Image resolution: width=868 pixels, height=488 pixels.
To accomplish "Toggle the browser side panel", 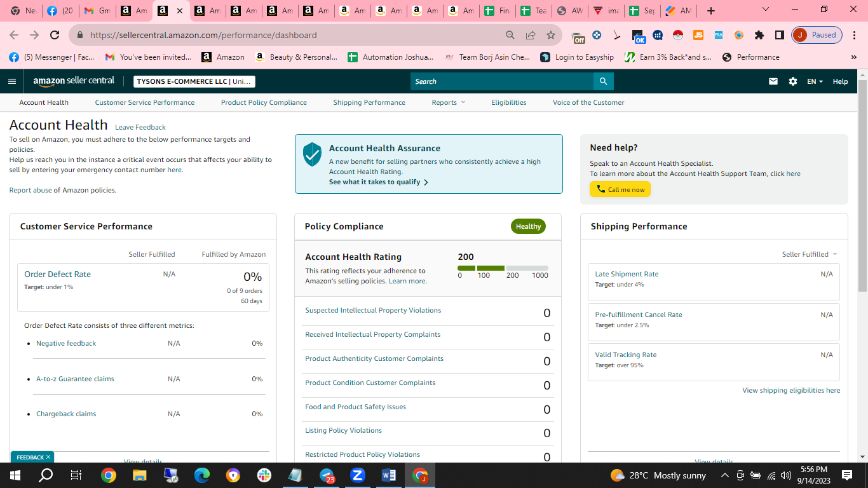I will [x=780, y=35].
